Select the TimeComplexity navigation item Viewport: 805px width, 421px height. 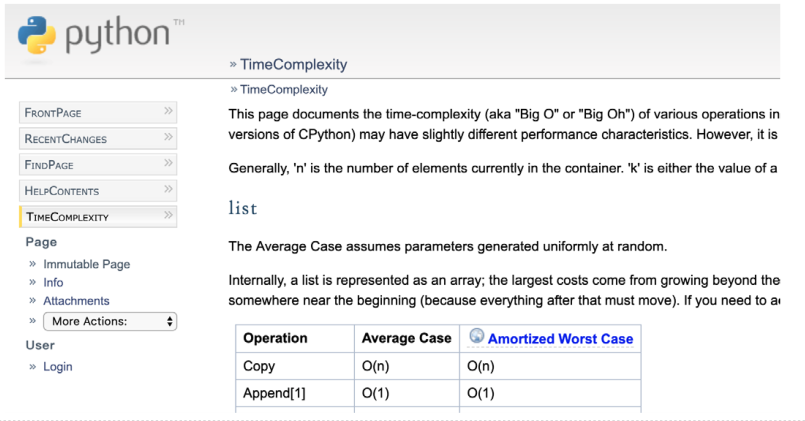coord(98,217)
